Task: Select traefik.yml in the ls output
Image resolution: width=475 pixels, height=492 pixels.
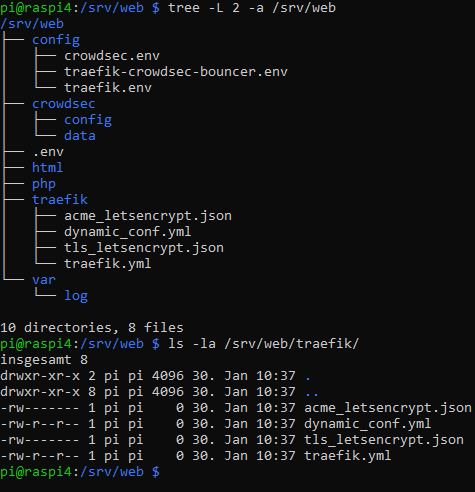Action: tap(347, 456)
